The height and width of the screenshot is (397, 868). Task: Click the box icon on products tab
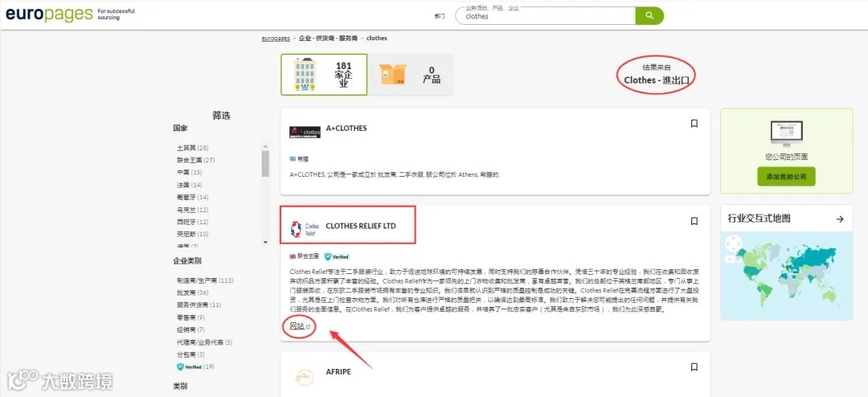pyautogui.click(x=392, y=75)
